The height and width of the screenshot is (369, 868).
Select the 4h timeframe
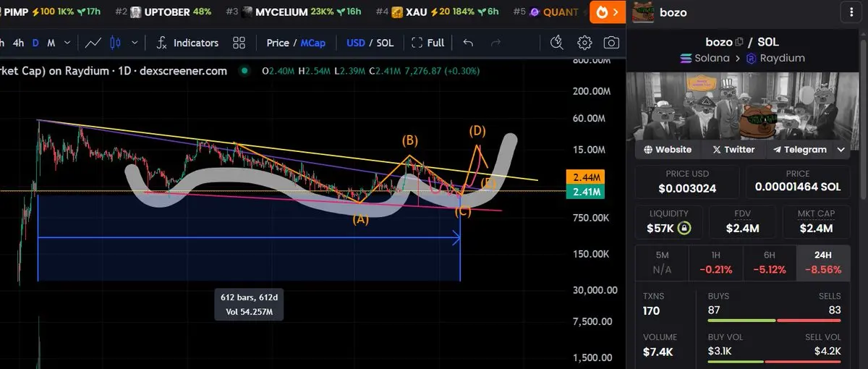click(18, 43)
